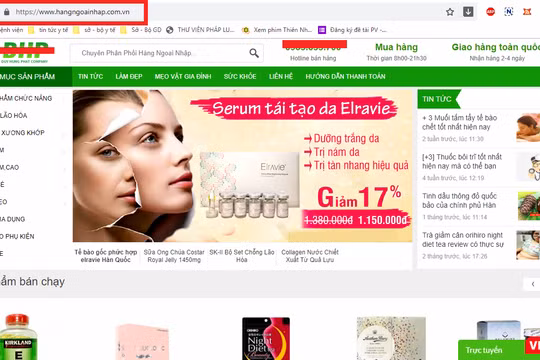Open 'Tinh dầu thông đỏ quốc bảo' article
540x360 pixels.
(x=460, y=200)
